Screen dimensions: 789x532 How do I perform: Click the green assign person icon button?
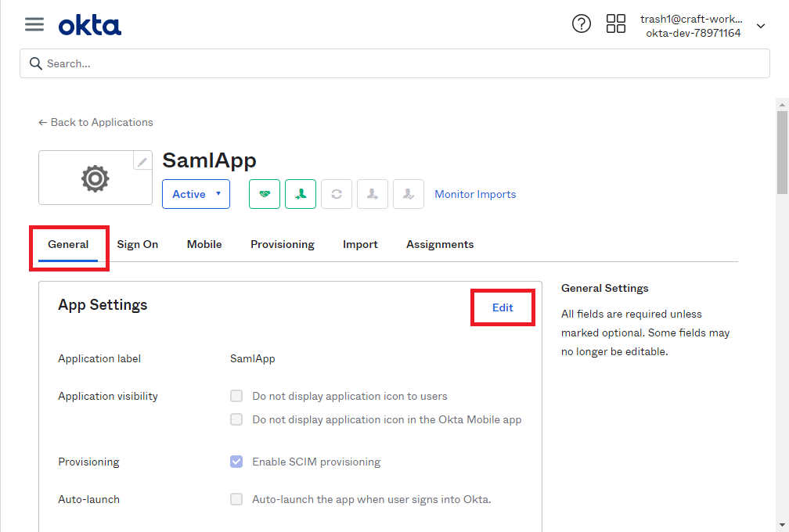tap(301, 194)
